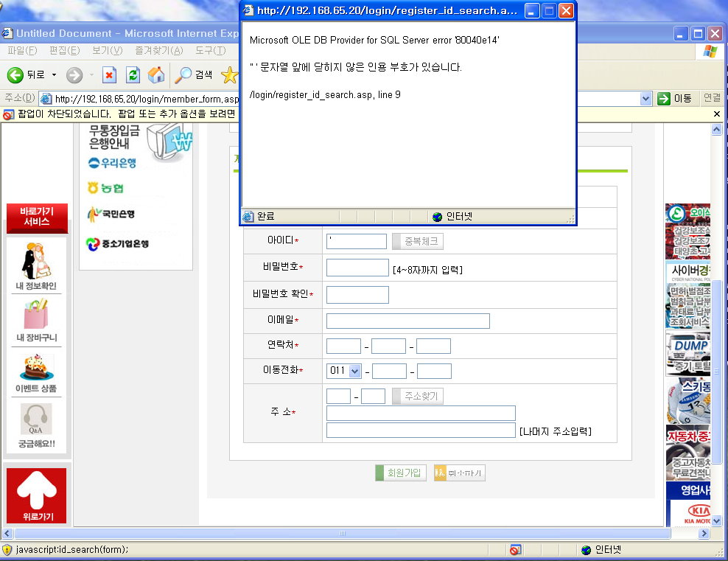The image size is (728, 561).
Task: Open 중소기업은행 bank logo link
Action: [118, 244]
